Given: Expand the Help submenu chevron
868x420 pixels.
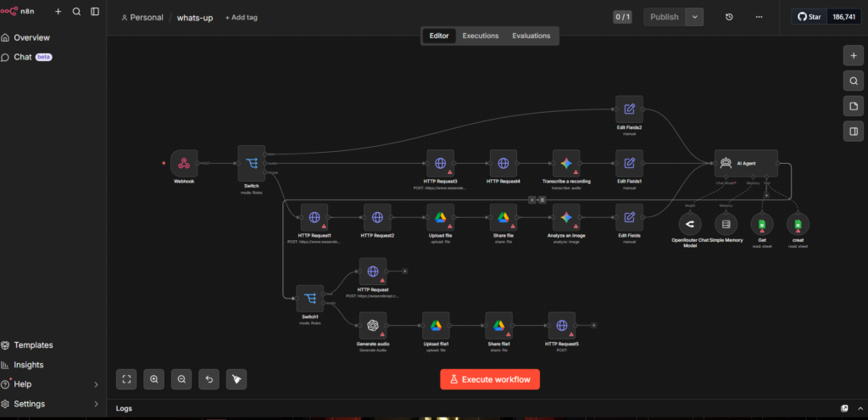Looking at the screenshot, I should (96, 384).
